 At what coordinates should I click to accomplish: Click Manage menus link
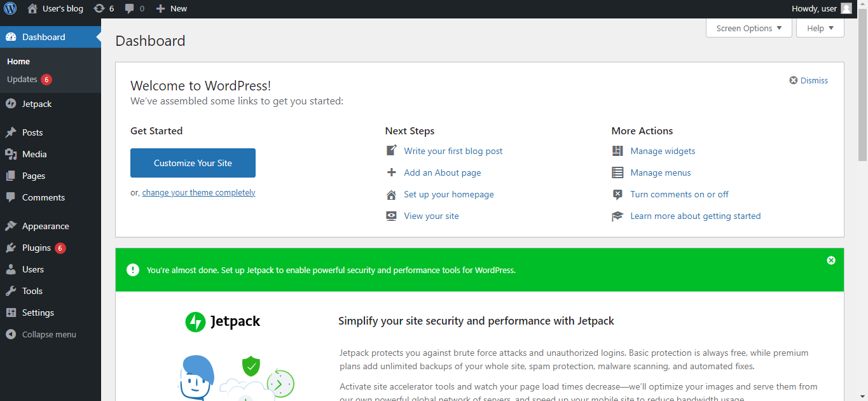(661, 172)
